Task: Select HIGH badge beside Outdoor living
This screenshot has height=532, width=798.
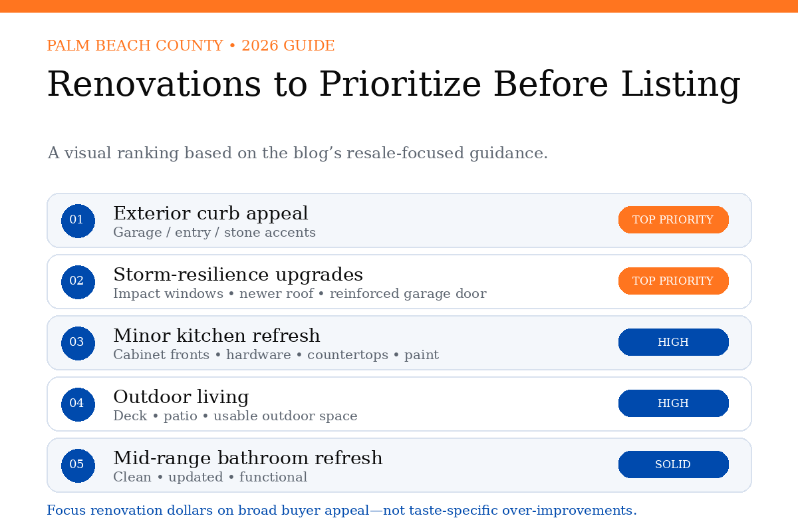Action: pos(674,404)
